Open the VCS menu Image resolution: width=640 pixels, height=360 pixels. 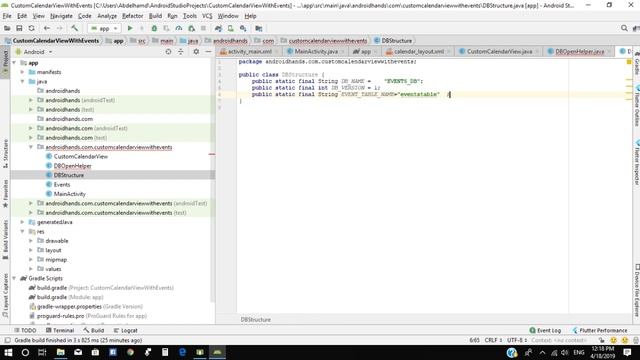[207, 16]
